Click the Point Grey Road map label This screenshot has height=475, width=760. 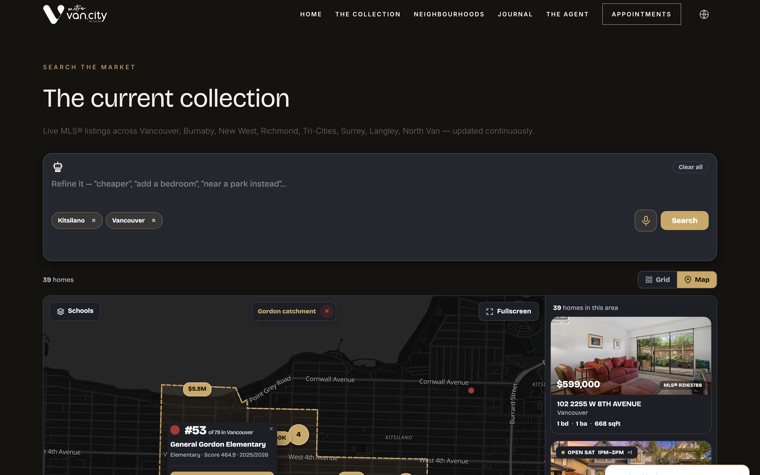pyautogui.click(x=269, y=389)
